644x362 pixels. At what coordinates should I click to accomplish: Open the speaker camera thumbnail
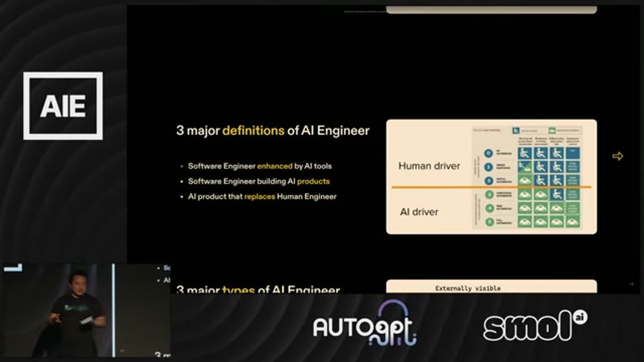[x=87, y=310]
